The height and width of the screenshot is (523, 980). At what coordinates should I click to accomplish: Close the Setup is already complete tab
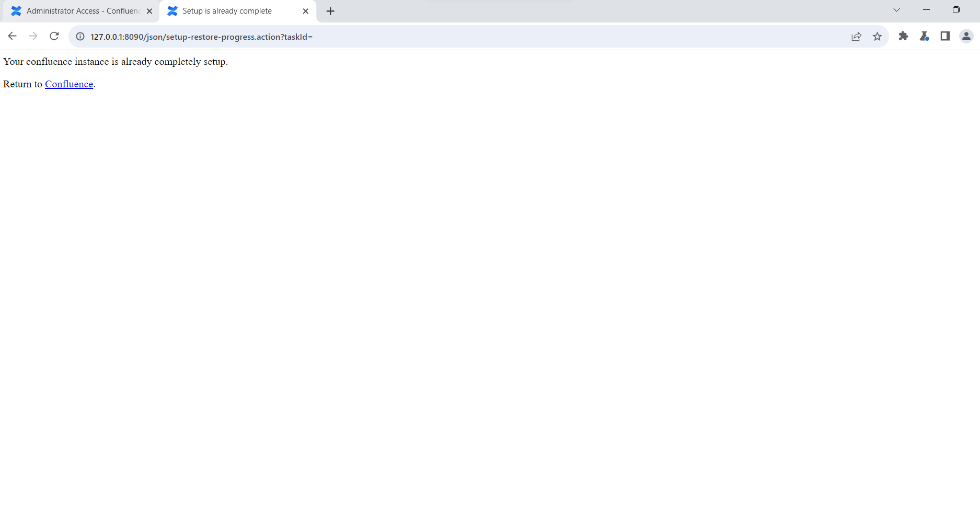coord(306,11)
